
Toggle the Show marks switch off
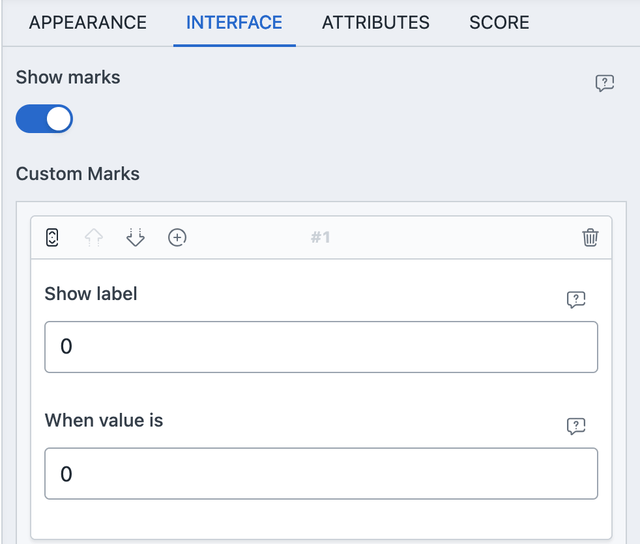[44, 119]
